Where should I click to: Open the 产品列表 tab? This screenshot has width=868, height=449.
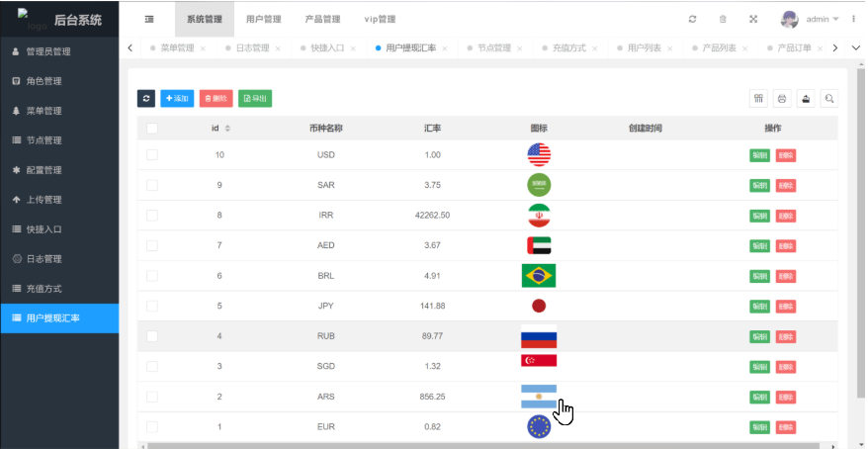pos(719,48)
